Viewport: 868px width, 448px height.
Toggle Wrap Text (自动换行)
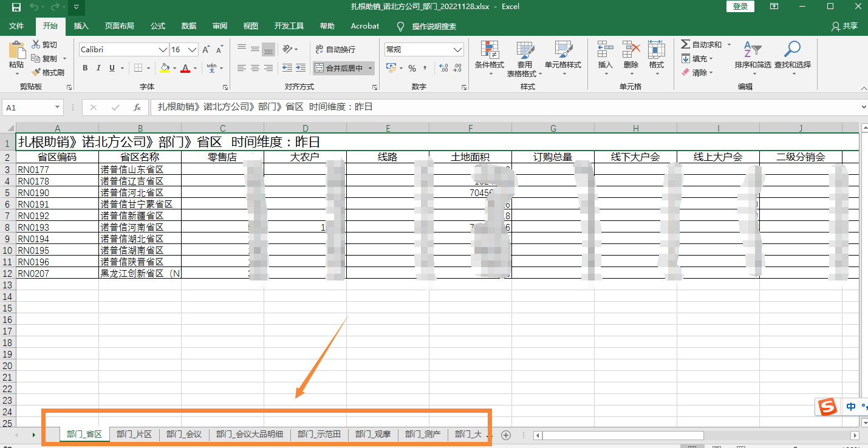[x=335, y=49]
